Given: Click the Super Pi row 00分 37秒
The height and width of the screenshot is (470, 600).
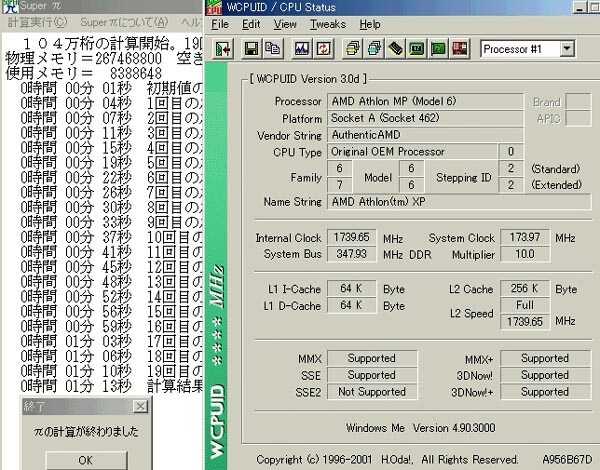Looking at the screenshot, I should [x=111, y=237].
